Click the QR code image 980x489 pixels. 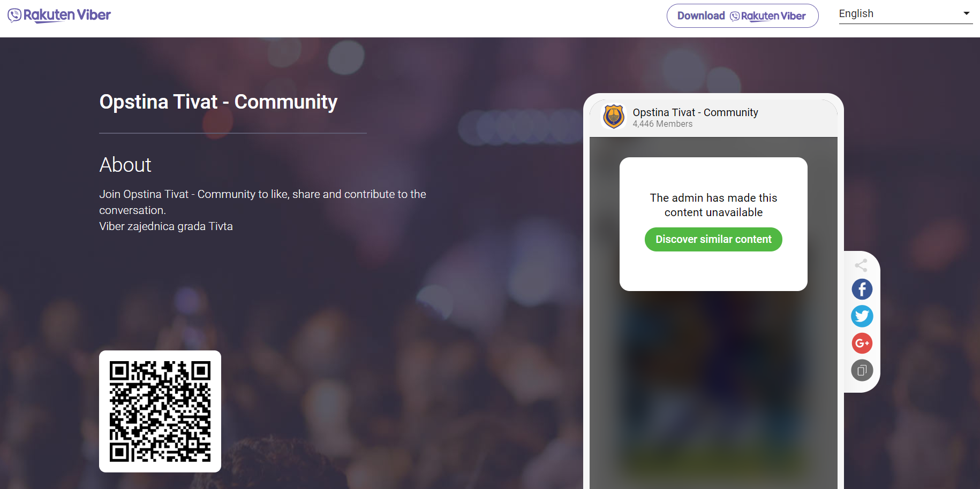160,411
